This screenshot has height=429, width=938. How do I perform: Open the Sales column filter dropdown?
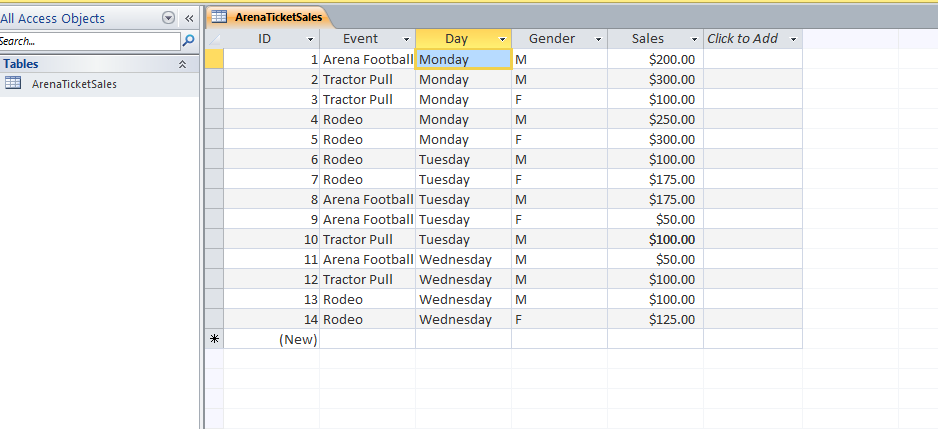[x=694, y=39]
